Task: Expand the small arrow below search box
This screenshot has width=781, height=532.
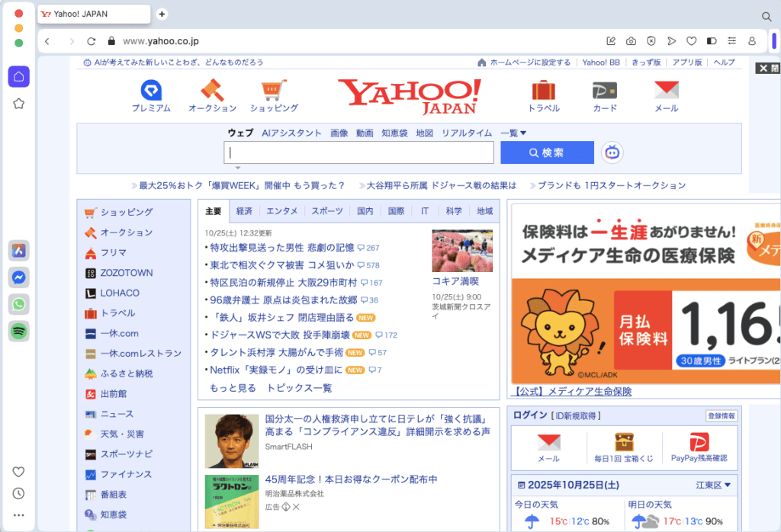Action: [238, 168]
